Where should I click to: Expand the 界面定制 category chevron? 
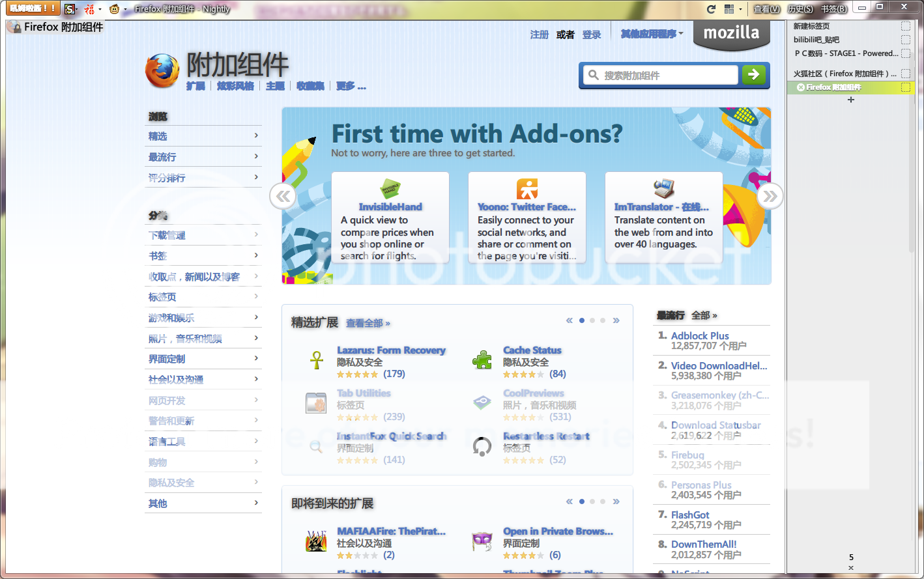[x=256, y=358]
